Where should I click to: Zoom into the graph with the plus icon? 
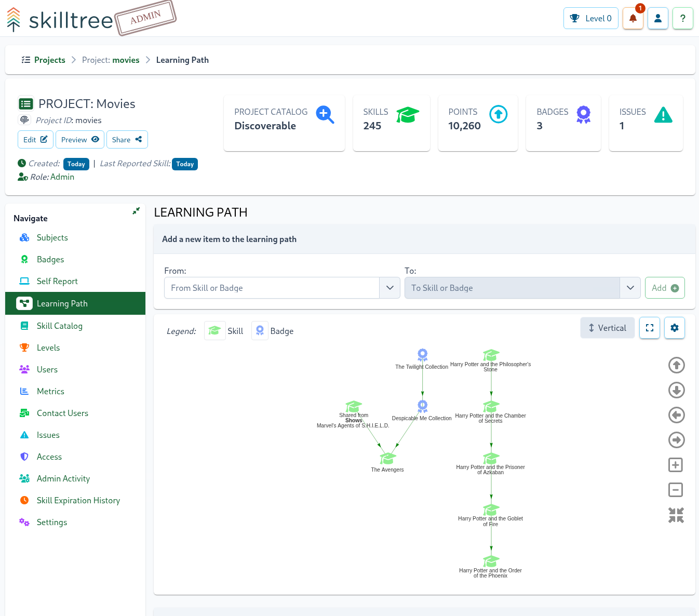tap(676, 465)
